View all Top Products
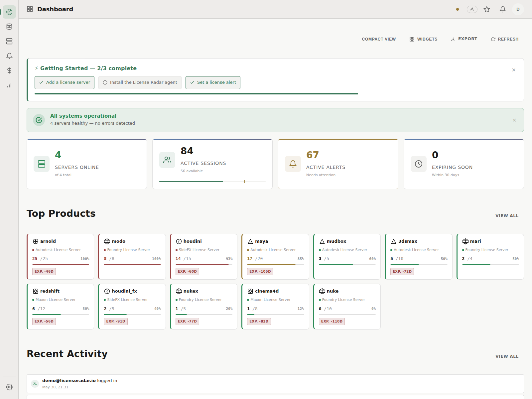This screenshot has height=399, width=532. tap(507, 215)
